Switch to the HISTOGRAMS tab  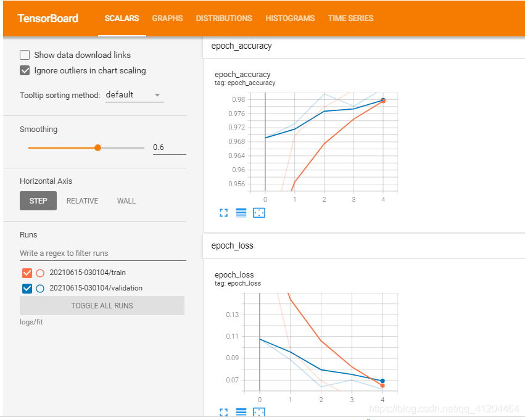pos(290,19)
